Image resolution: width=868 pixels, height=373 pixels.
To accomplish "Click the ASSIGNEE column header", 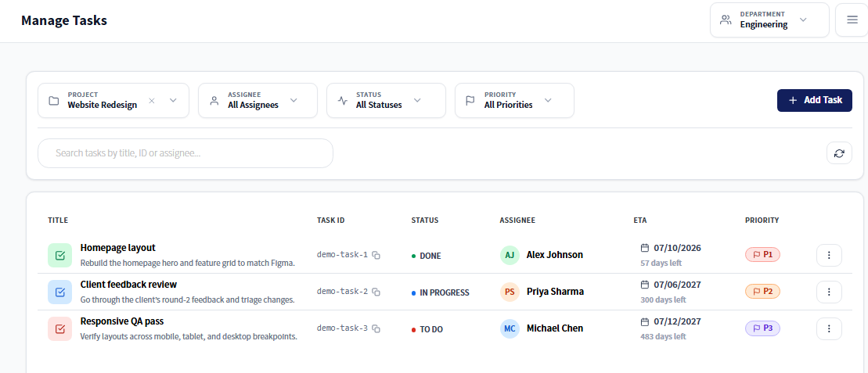I will pyautogui.click(x=517, y=221).
